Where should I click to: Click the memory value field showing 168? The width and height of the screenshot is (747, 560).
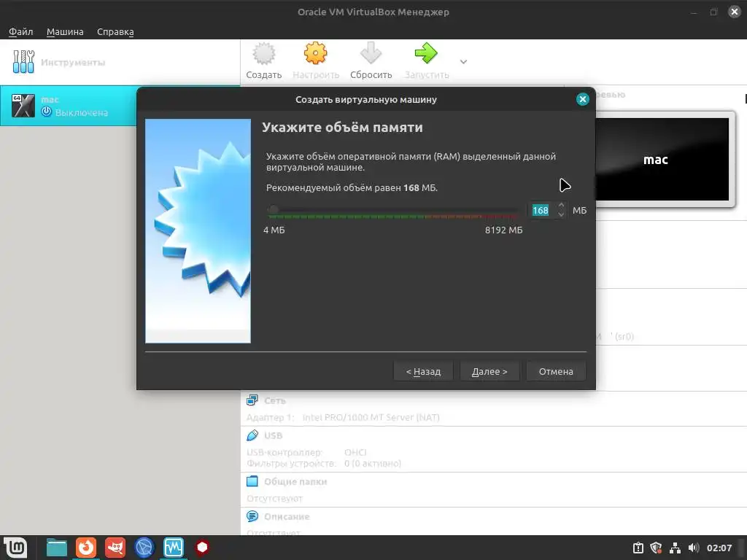541,211
